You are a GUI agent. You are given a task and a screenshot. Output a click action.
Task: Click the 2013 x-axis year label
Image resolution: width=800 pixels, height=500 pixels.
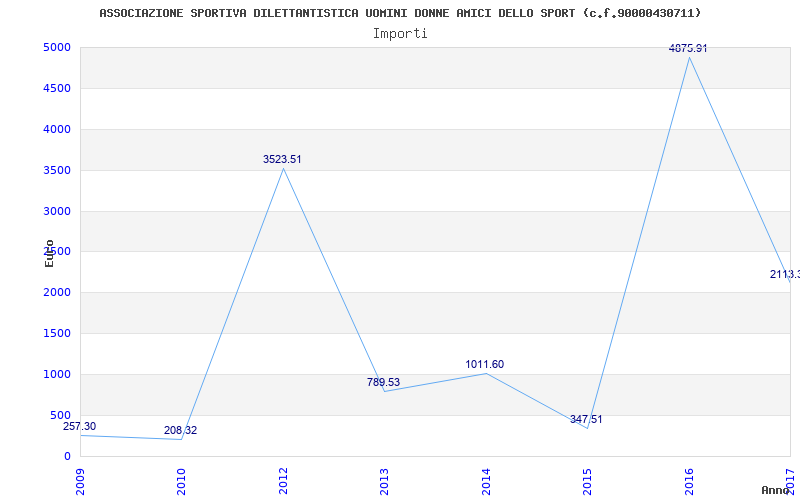384,482
